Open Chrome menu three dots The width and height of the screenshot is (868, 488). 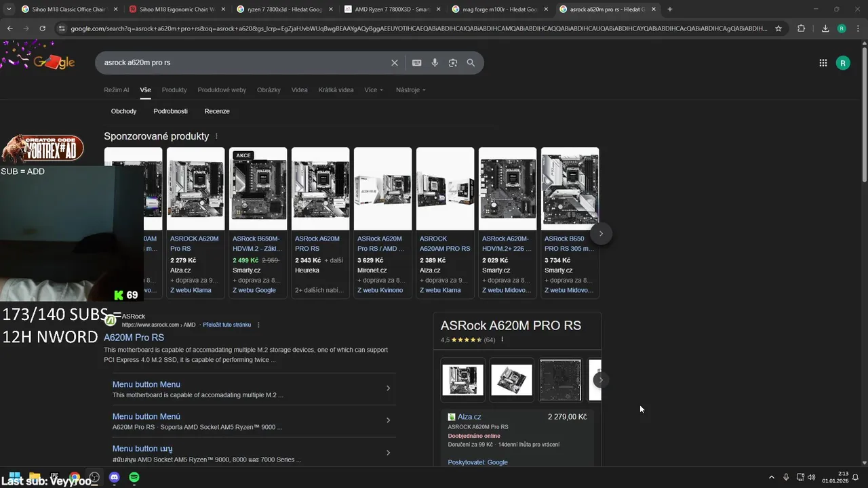pos(858,28)
